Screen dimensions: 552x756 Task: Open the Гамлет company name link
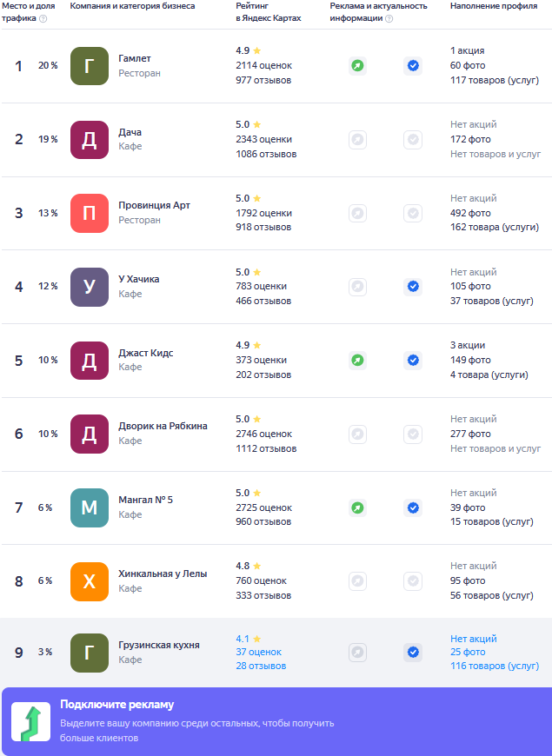pos(135,58)
